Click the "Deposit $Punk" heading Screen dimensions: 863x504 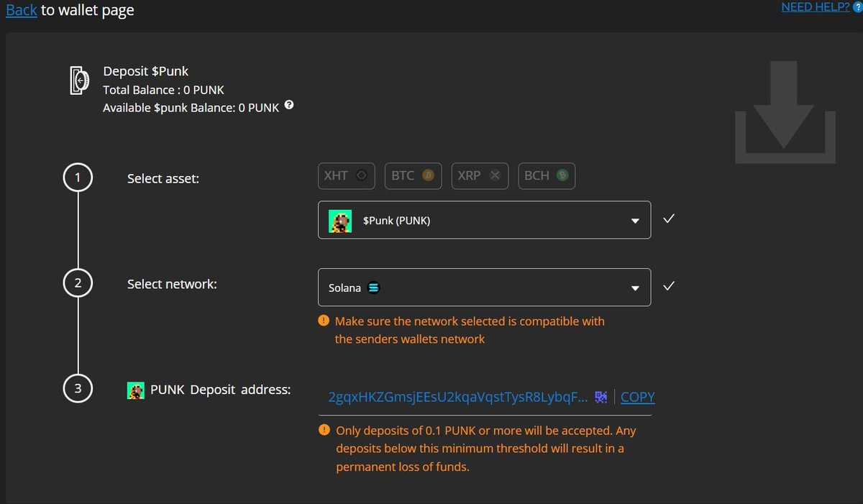pyautogui.click(x=146, y=71)
